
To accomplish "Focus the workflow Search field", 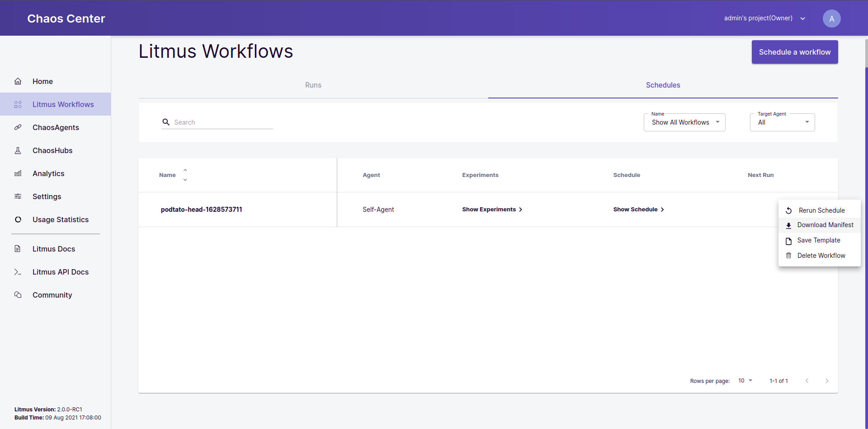I will click(x=222, y=122).
